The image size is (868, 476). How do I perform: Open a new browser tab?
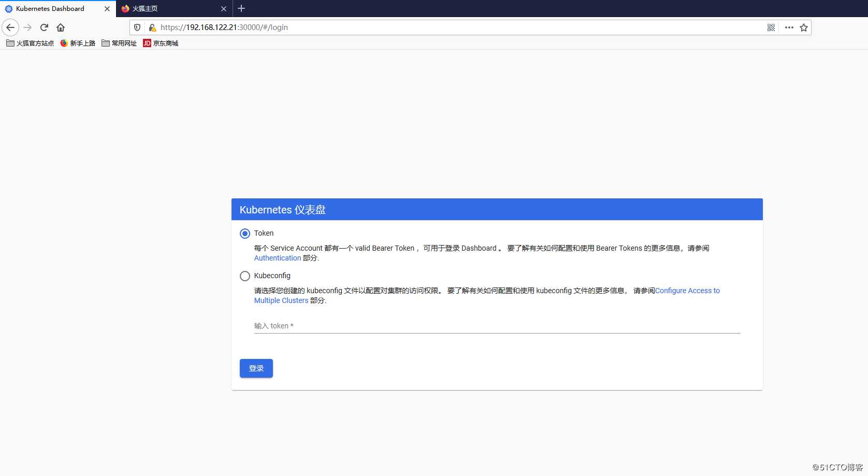(x=241, y=8)
